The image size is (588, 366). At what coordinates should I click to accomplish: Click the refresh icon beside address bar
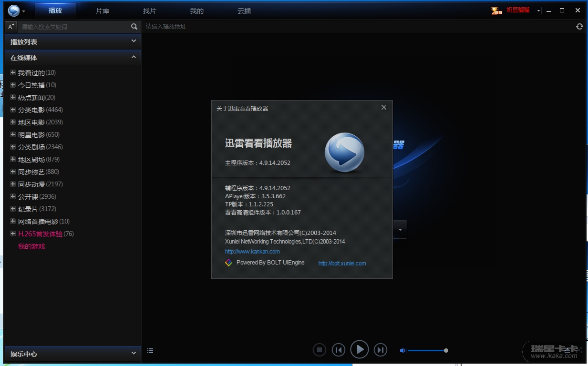[x=579, y=27]
